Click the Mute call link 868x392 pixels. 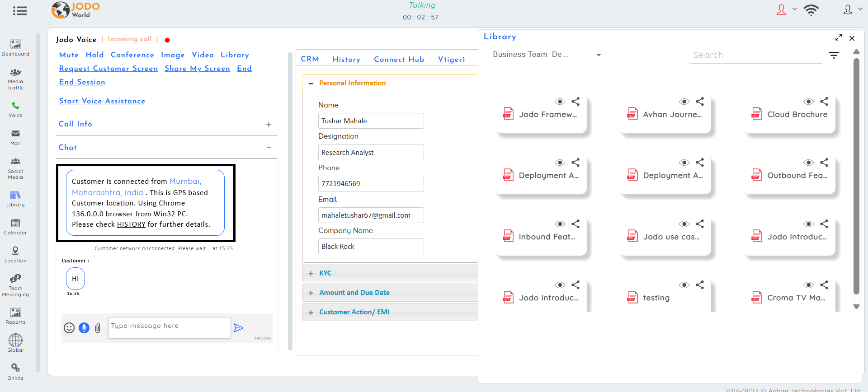pos(69,55)
